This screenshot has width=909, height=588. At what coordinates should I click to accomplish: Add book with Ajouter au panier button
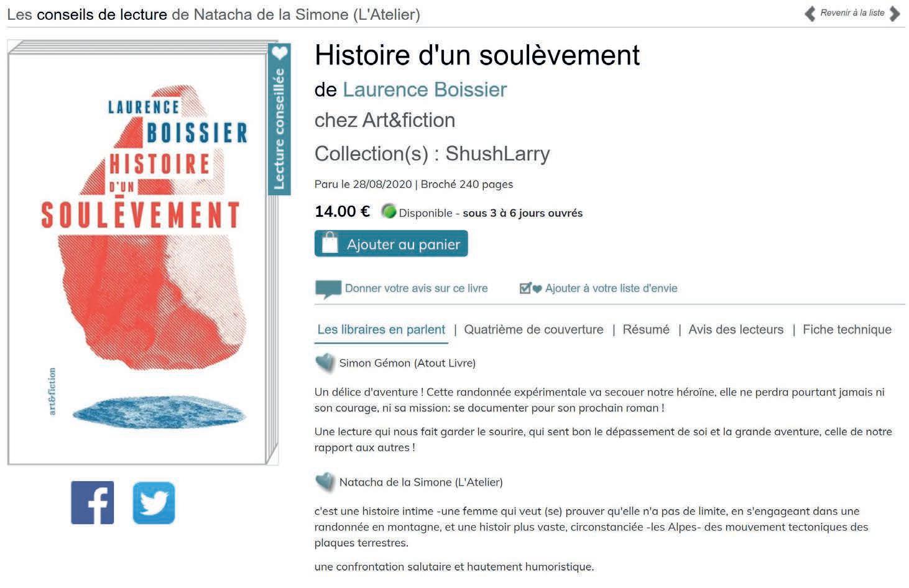point(391,244)
